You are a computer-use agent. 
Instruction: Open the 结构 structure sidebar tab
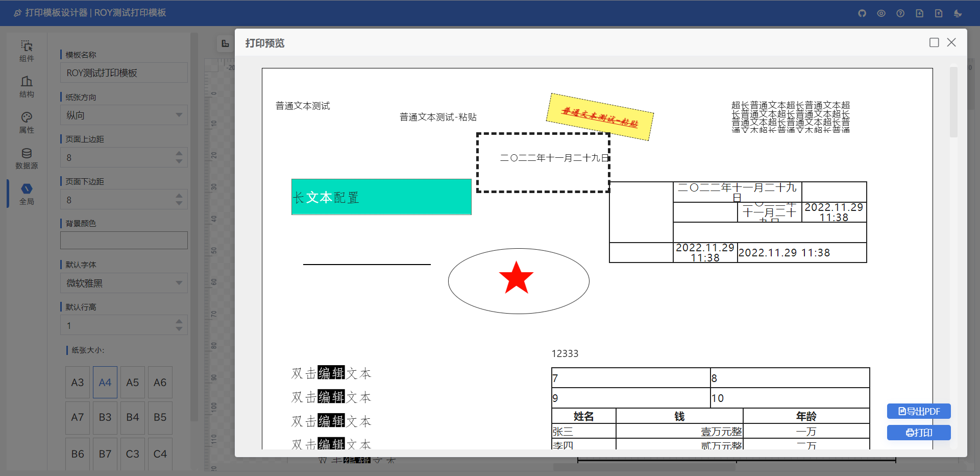[x=27, y=87]
